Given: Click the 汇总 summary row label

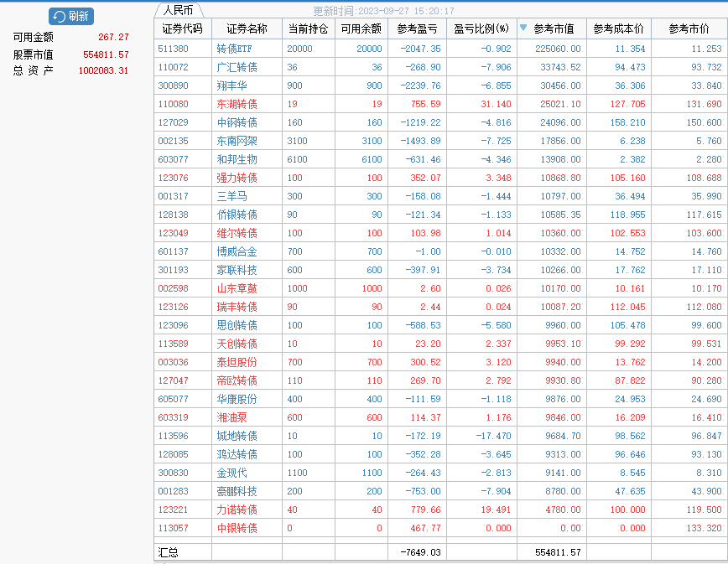Looking at the screenshot, I should point(168,552).
